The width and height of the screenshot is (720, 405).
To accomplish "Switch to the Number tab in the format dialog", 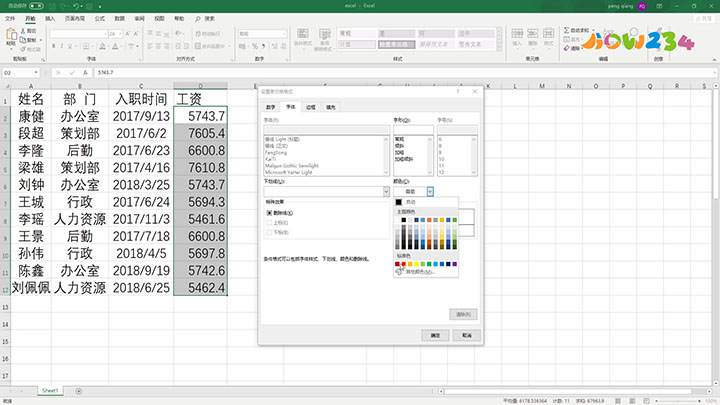I will (270, 107).
